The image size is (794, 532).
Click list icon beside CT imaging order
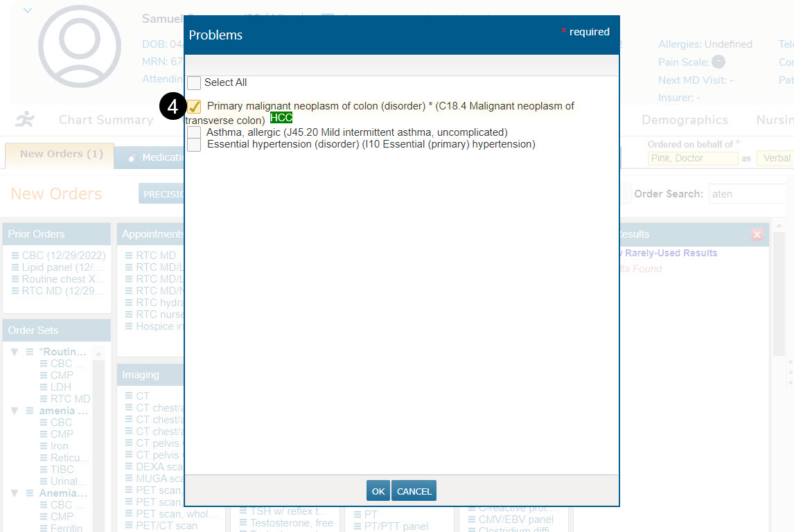(129, 396)
